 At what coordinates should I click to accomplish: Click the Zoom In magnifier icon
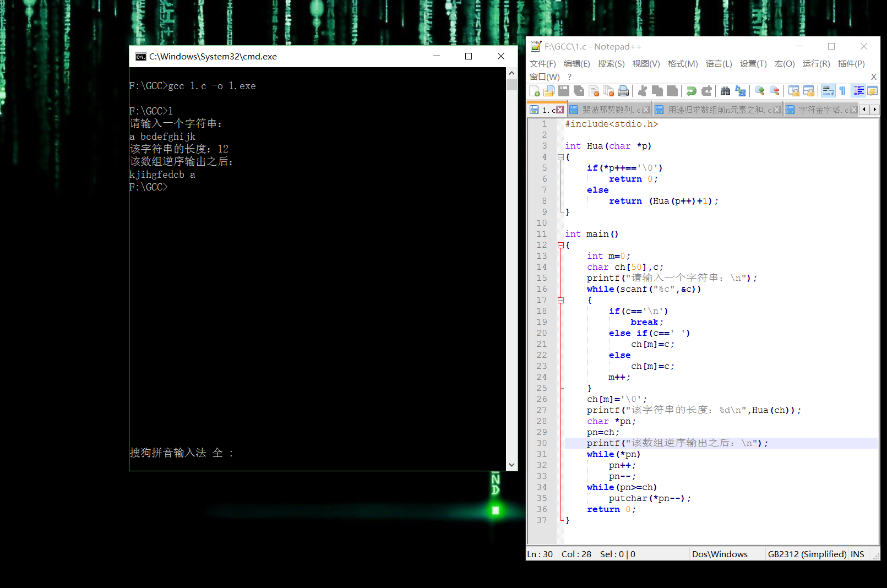[x=760, y=91]
